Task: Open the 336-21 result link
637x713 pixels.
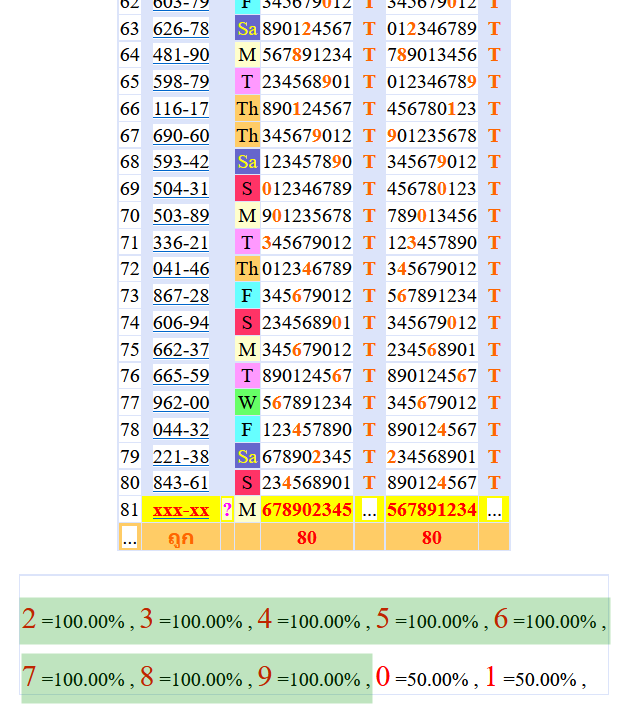Action: click(181, 242)
